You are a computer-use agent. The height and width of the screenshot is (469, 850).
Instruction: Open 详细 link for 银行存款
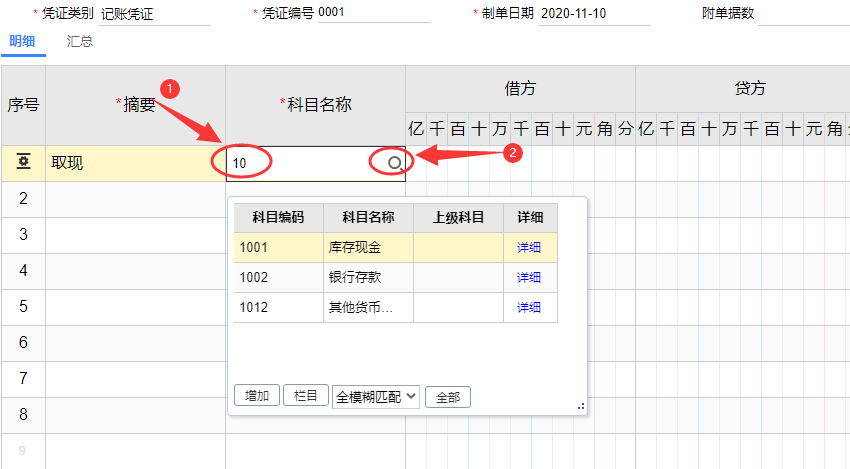[529, 278]
